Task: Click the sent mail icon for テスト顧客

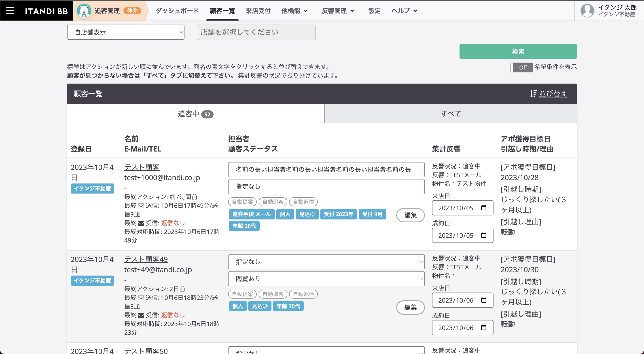Action: [x=141, y=206]
